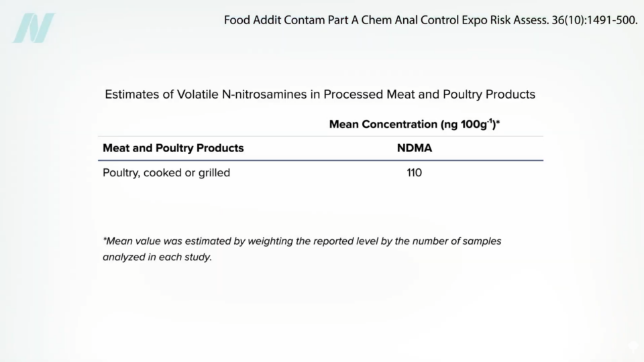Screen dimensions: 644x362
Task: Open the Food Addit Contam journal citation
Action: point(430,20)
